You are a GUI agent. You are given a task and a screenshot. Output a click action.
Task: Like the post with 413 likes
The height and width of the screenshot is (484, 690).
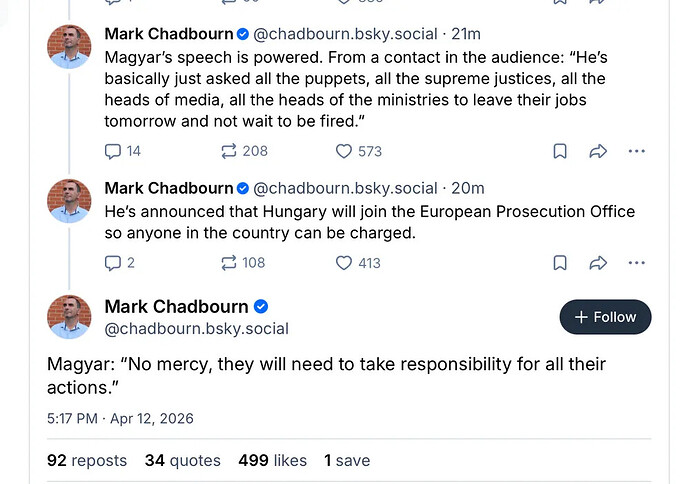click(x=344, y=263)
